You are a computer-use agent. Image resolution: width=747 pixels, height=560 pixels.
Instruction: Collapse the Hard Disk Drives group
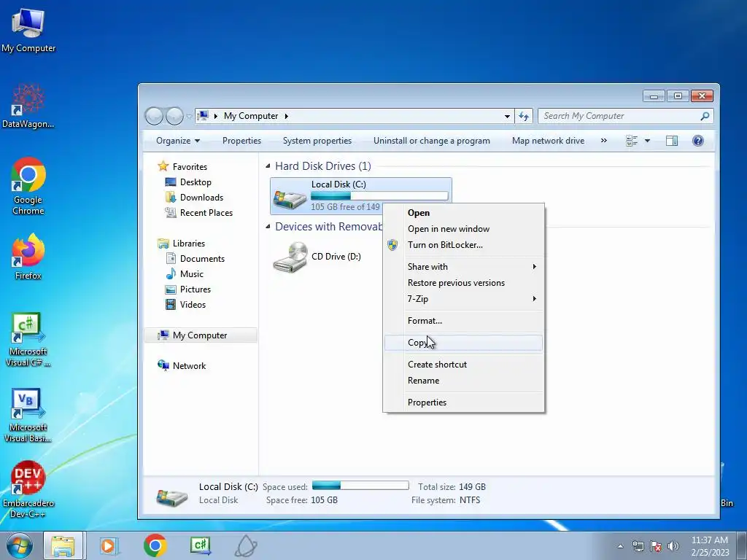(x=268, y=166)
